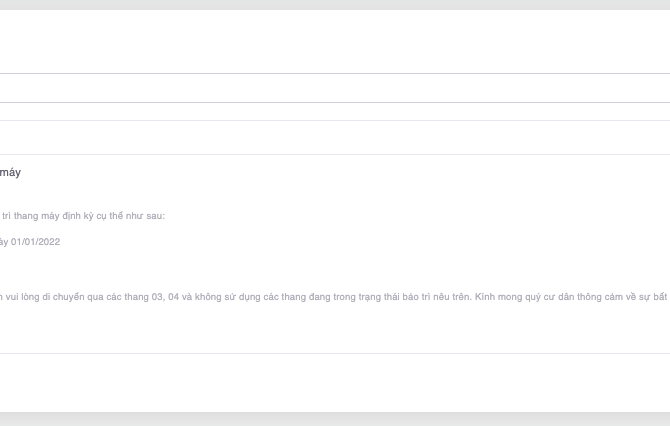670x426 pixels.
Task: Click the empty footer area below the notice
Action: (335, 382)
